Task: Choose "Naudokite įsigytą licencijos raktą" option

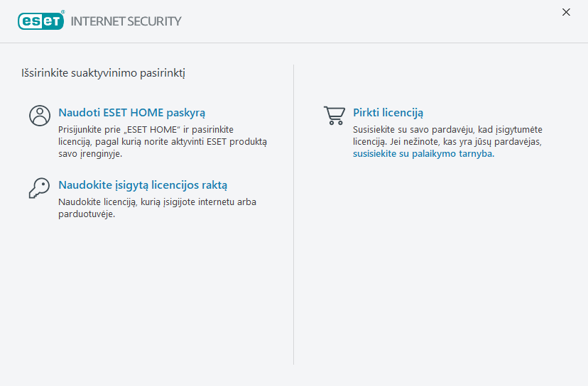Action: [x=143, y=185]
